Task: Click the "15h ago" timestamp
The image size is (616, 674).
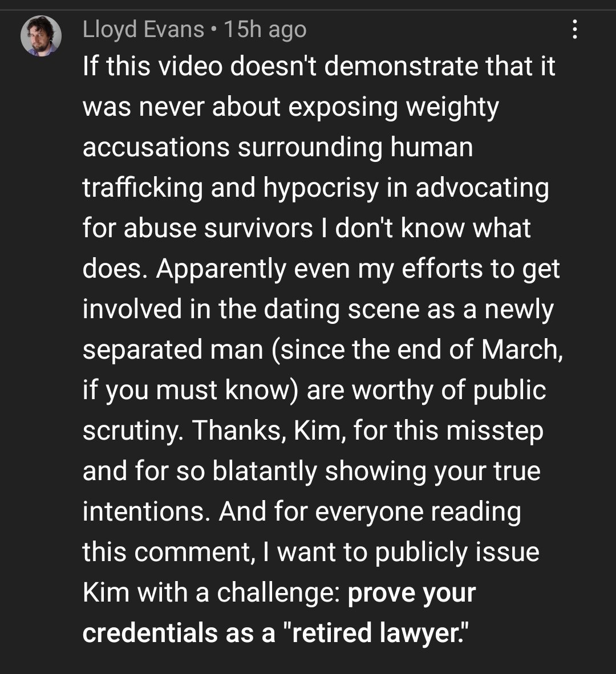Action: click(x=265, y=30)
